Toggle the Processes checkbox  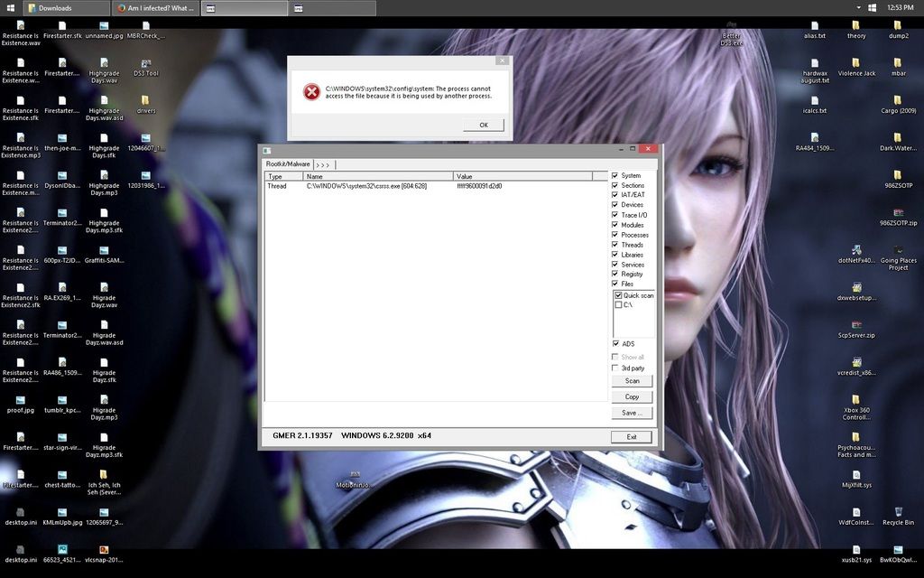click(x=615, y=235)
